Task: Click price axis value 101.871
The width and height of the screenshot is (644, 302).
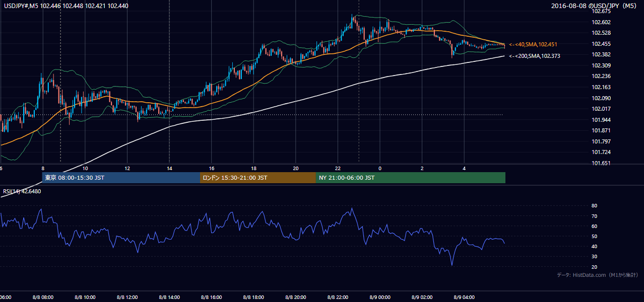Action: pyautogui.click(x=601, y=130)
